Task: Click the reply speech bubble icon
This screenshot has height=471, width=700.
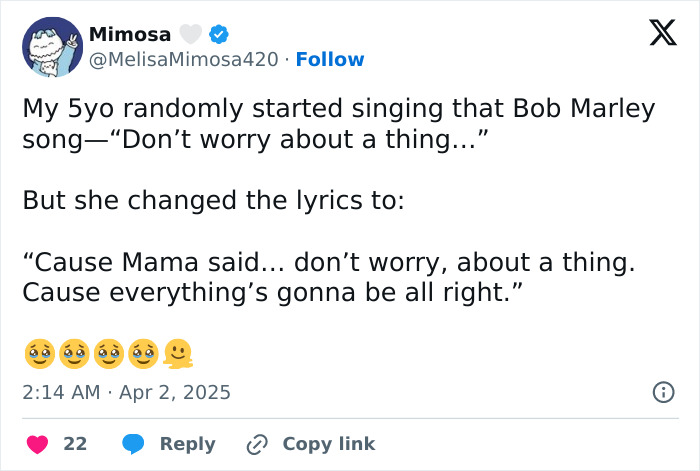Action: (133, 444)
